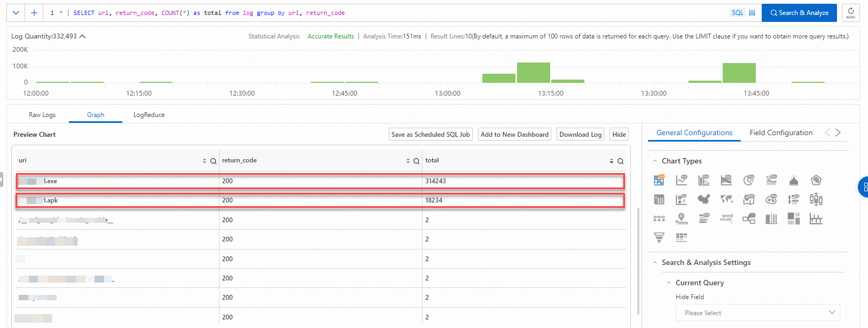Switch to the Graph tab

pos(96,115)
